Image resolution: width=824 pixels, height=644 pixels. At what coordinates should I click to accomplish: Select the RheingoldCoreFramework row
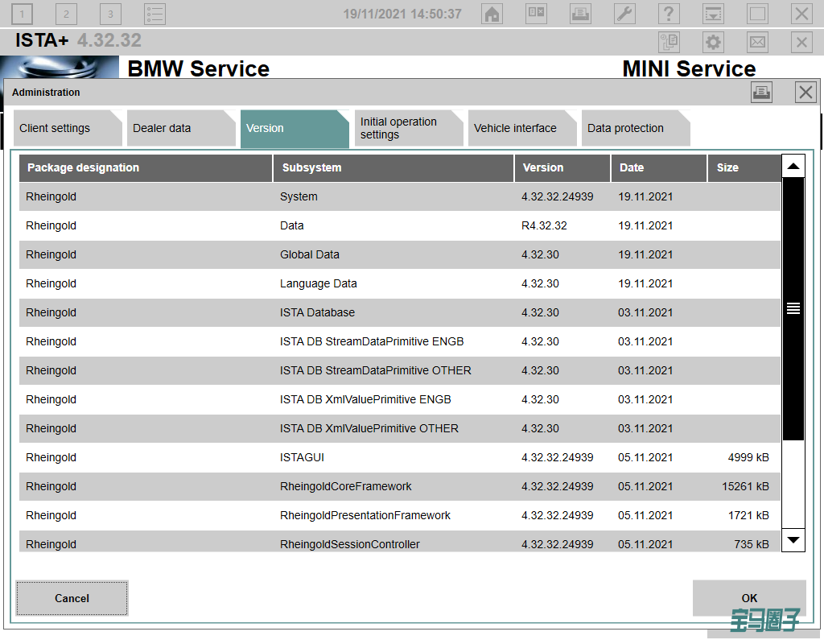(x=400, y=485)
